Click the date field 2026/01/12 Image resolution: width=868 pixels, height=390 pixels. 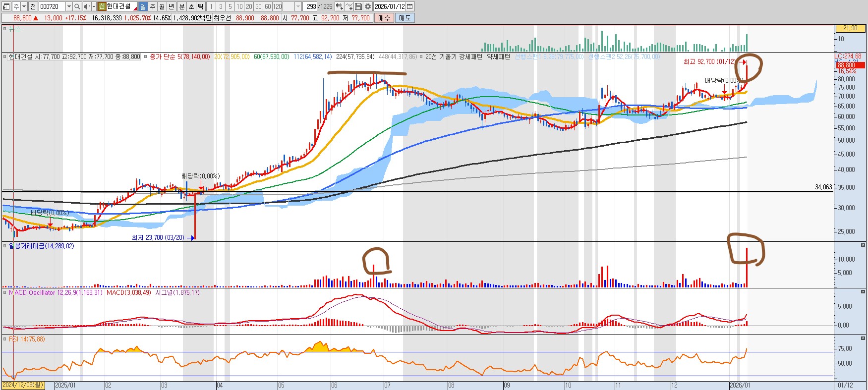click(390, 6)
